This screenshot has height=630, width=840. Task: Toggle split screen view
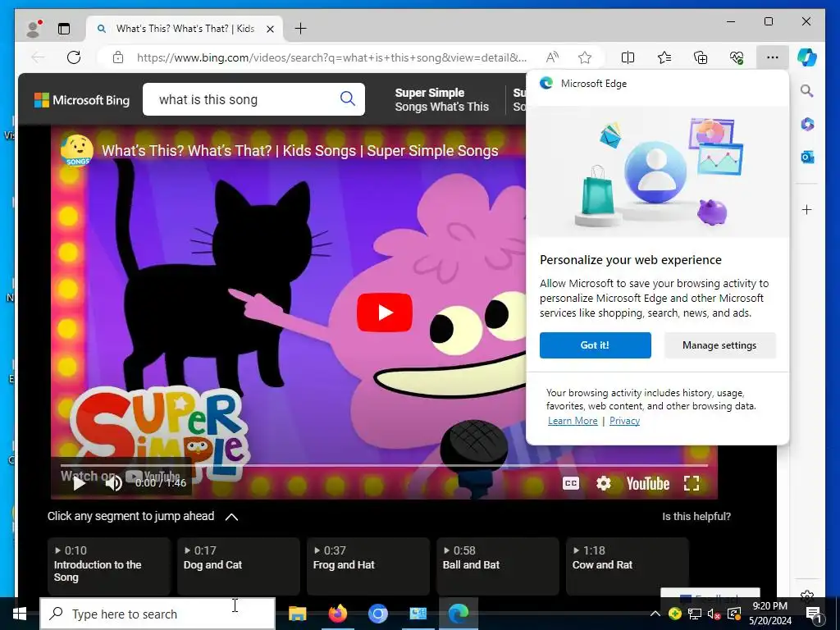click(628, 57)
